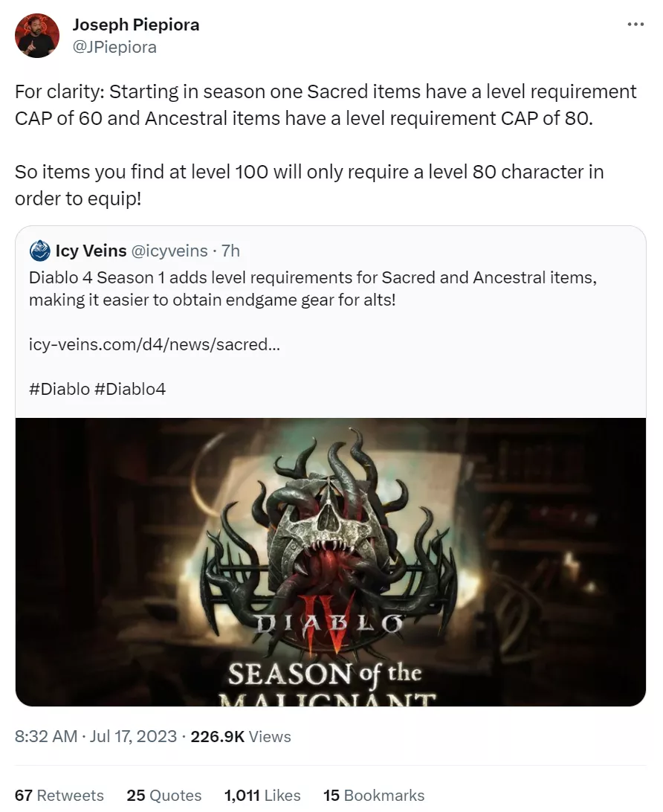This screenshot has width=663, height=812.
Task: Open Joseph Piepiora's profile avatar
Action: click(36, 36)
